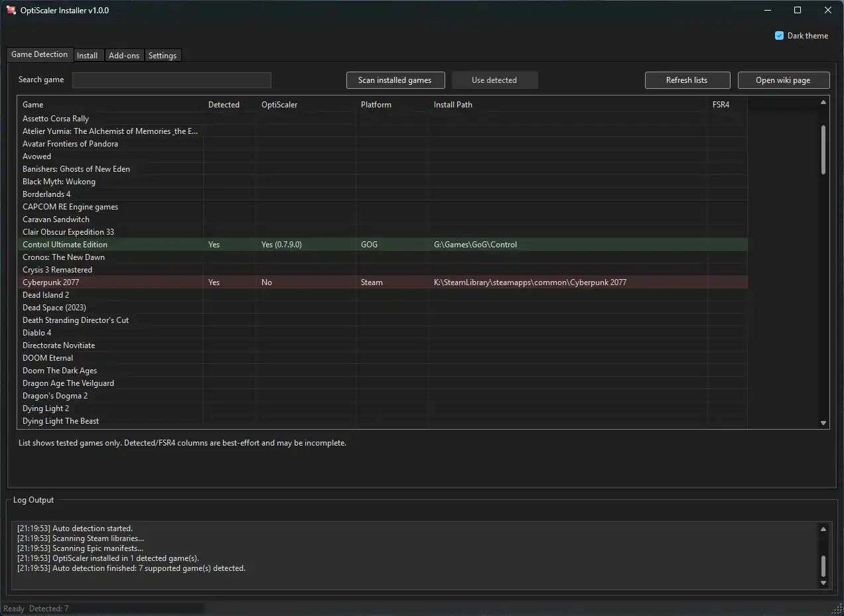Select Directorate Novitiate row

(382, 345)
